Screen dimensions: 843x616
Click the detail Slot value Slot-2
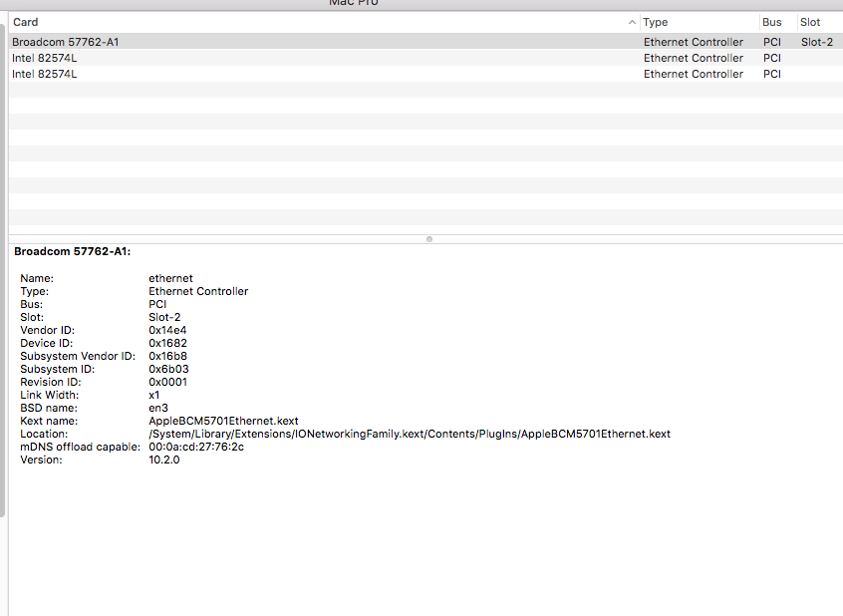tap(164, 317)
